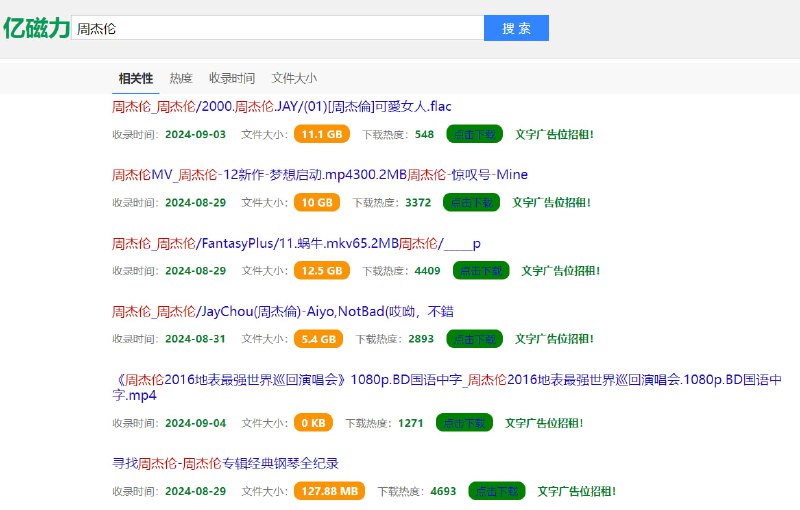This screenshot has height=510, width=800.
Task: Click 点击下载 for the 12.5 GB result
Action: point(481,270)
